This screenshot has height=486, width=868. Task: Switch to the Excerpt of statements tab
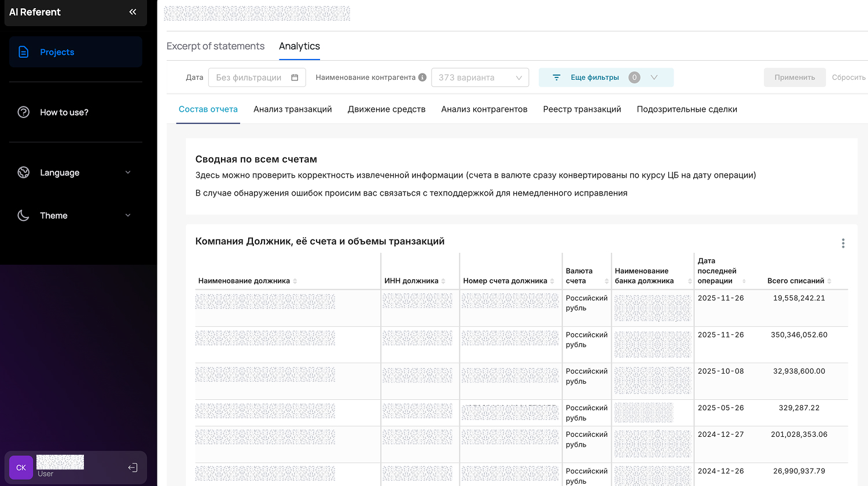pyautogui.click(x=215, y=46)
